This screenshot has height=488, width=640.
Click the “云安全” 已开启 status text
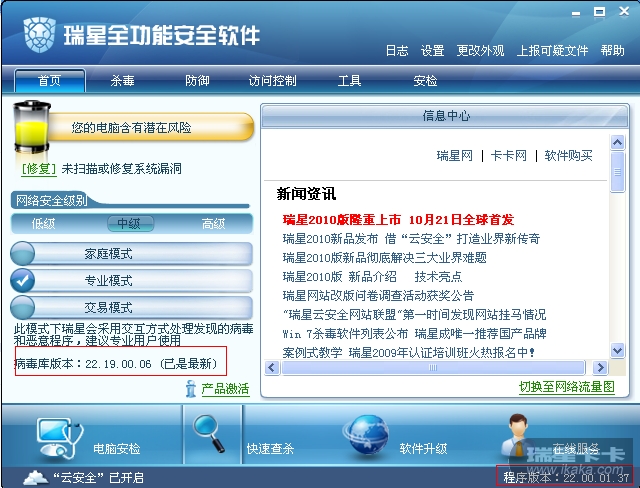point(98,477)
